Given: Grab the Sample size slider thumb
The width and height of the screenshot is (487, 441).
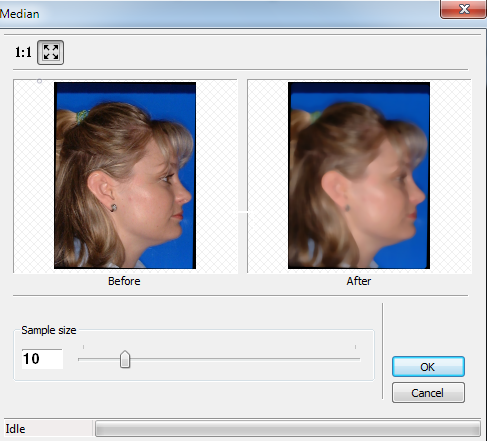Looking at the screenshot, I should coord(125,359).
